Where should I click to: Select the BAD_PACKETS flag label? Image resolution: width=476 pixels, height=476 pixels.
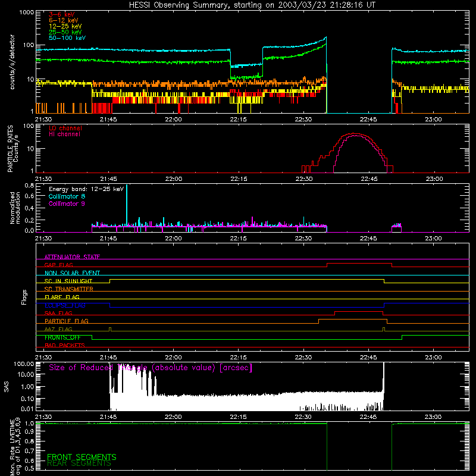click(x=65, y=345)
